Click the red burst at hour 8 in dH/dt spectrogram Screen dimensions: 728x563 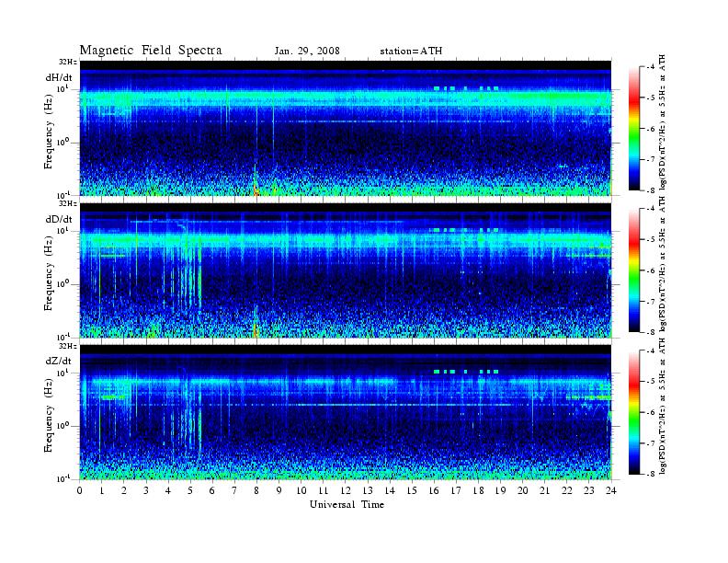pos(256,190)
